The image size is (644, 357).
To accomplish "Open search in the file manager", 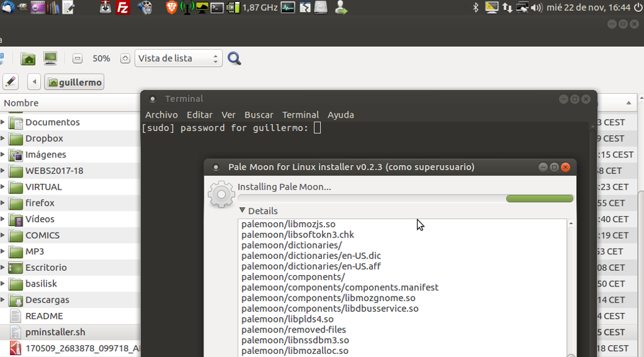I will [234, 59].
